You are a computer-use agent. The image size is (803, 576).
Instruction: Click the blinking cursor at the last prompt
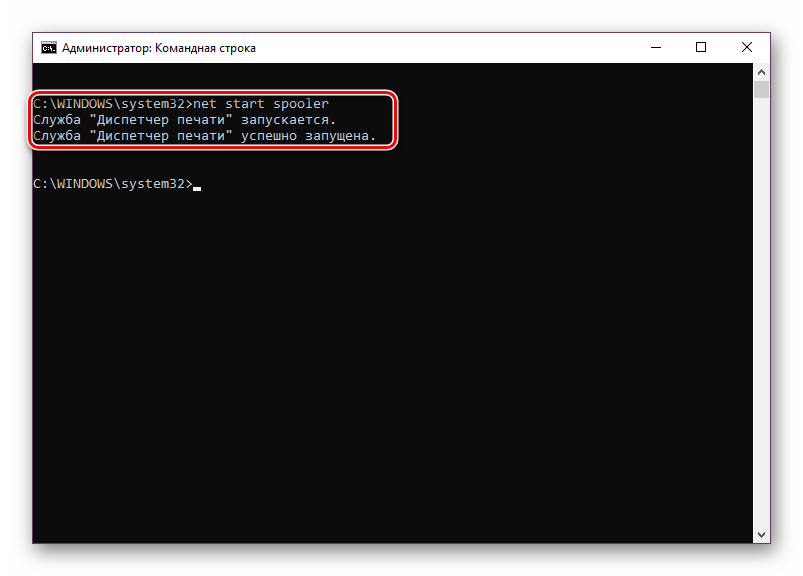point(197,186)
